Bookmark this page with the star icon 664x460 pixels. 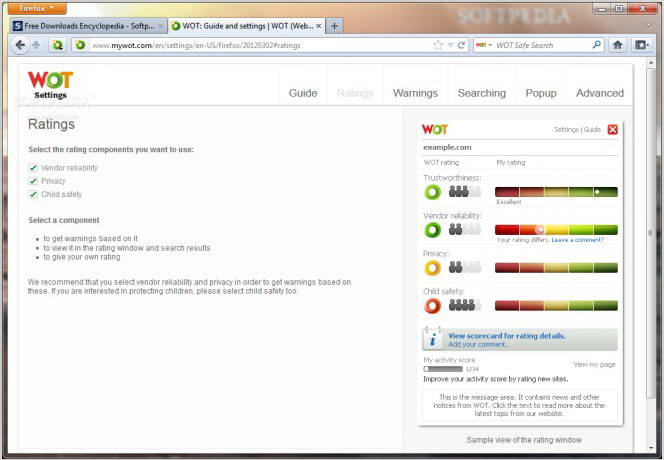(x=438, y=45)
